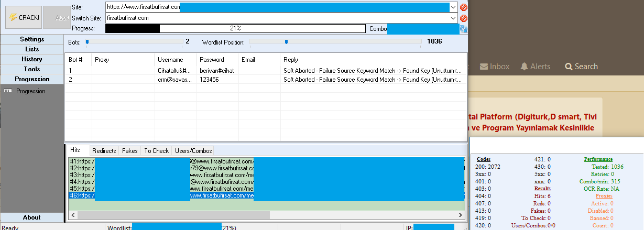Click the Hits list scroll-right arrow
644x230 pixels.
pos(460,215)
